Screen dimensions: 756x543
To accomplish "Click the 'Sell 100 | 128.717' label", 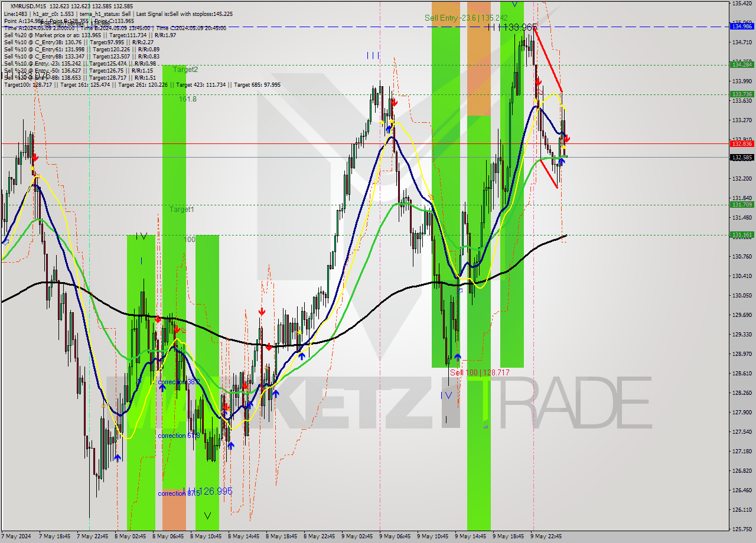I will tap(480, 372).
